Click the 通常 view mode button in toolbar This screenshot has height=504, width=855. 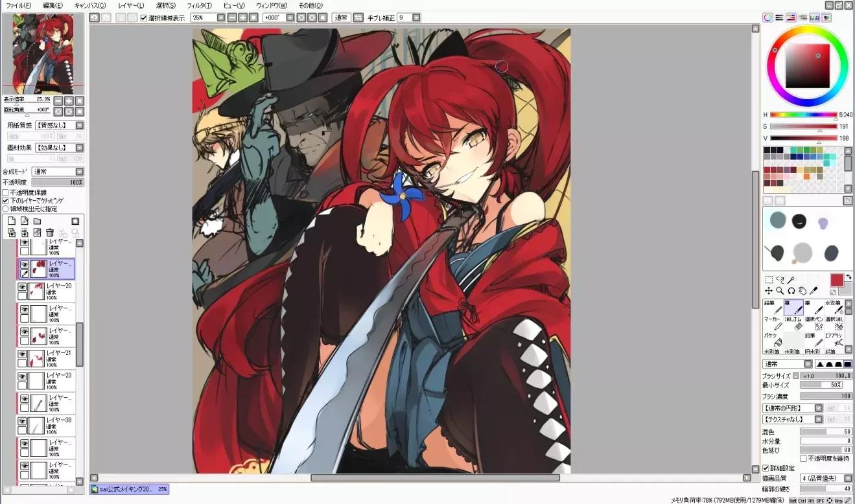pos(340,17)
